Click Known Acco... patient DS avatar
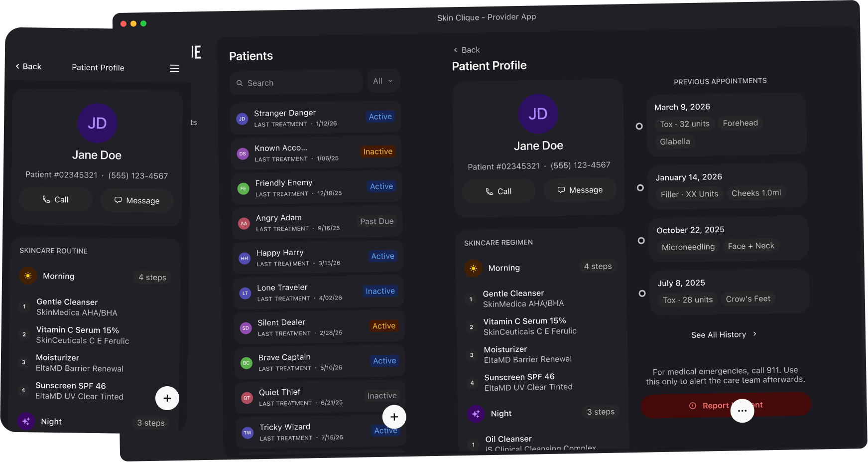 (x=243, y=154)
